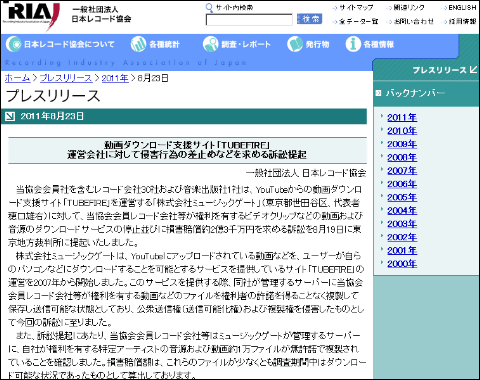
Task: Open the 2003年 back number
Action: [x=402, y=224]
